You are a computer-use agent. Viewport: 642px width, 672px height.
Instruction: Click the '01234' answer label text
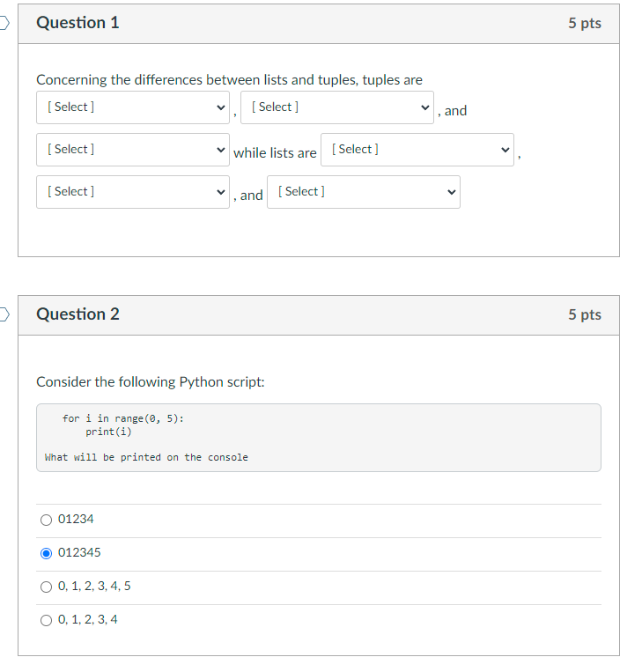(x=76, y=519)
